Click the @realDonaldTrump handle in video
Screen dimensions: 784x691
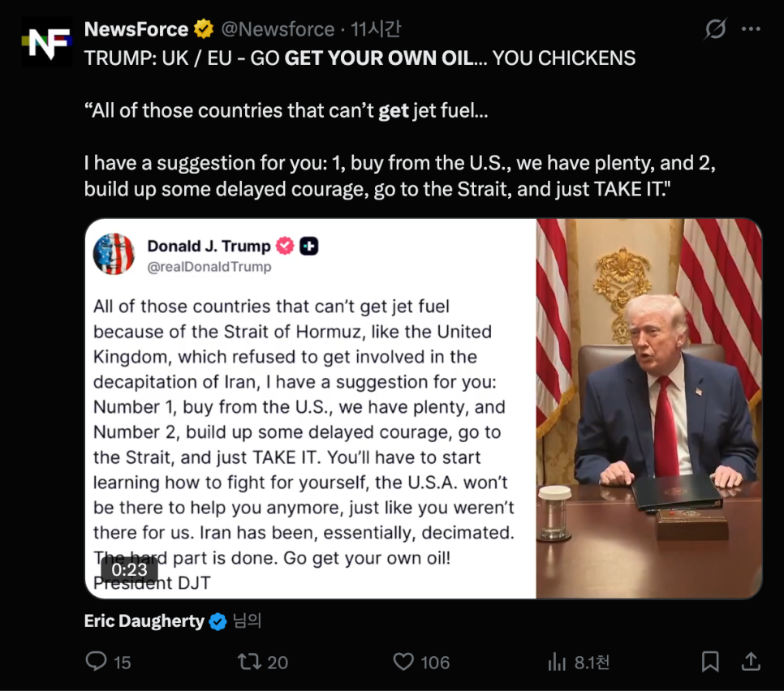tap(209, 267)
